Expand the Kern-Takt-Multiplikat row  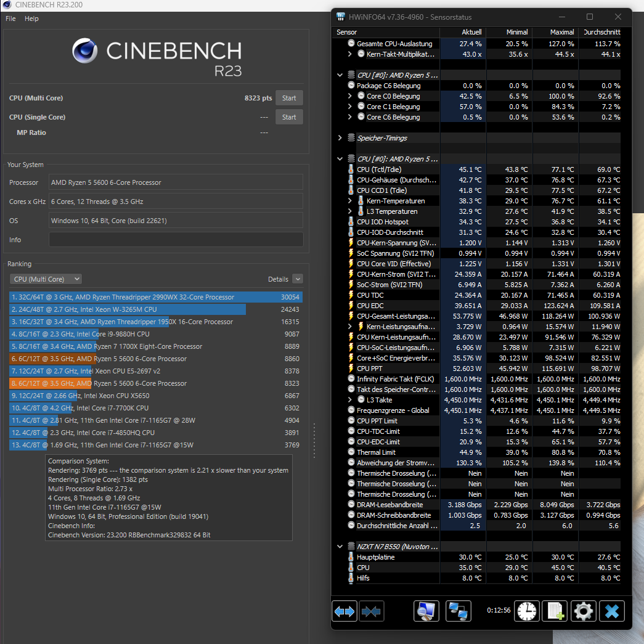point(349,54)
